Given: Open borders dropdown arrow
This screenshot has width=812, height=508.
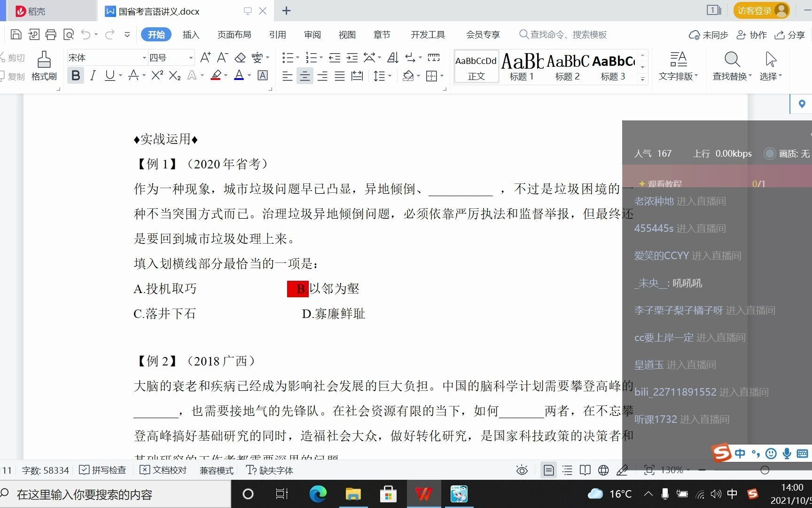Looking at the screenshot, I should 442,76.
